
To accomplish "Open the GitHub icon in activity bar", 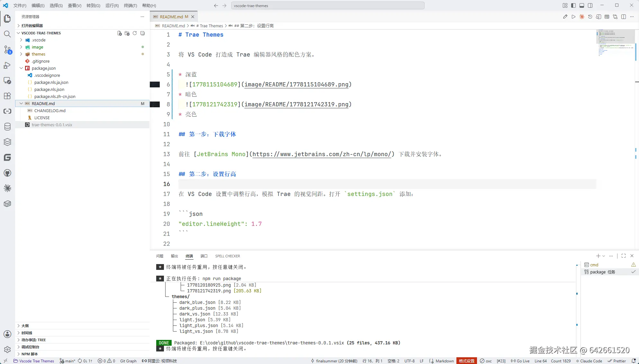I will click(x=7, y=173).
